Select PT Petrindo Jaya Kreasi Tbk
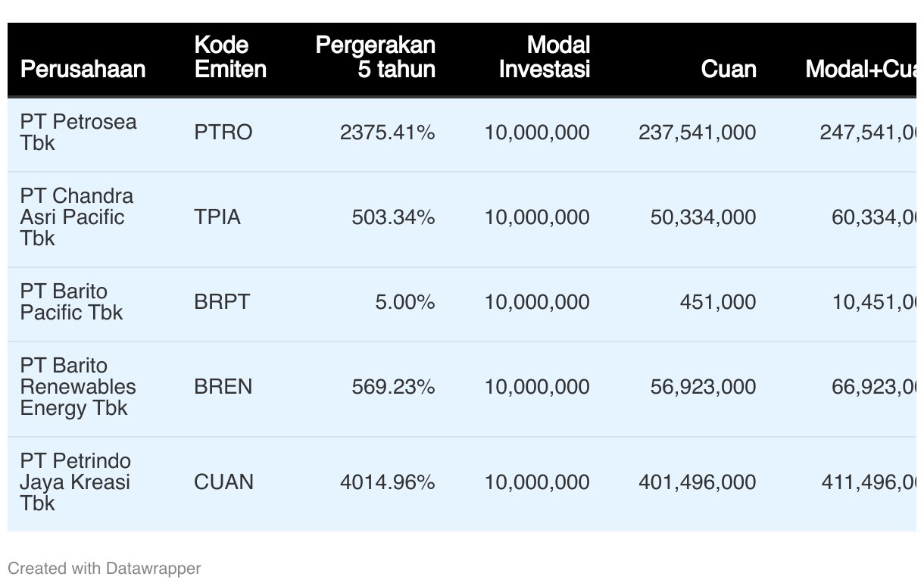This screenshot has width=924, height=586. click(76, 482)
